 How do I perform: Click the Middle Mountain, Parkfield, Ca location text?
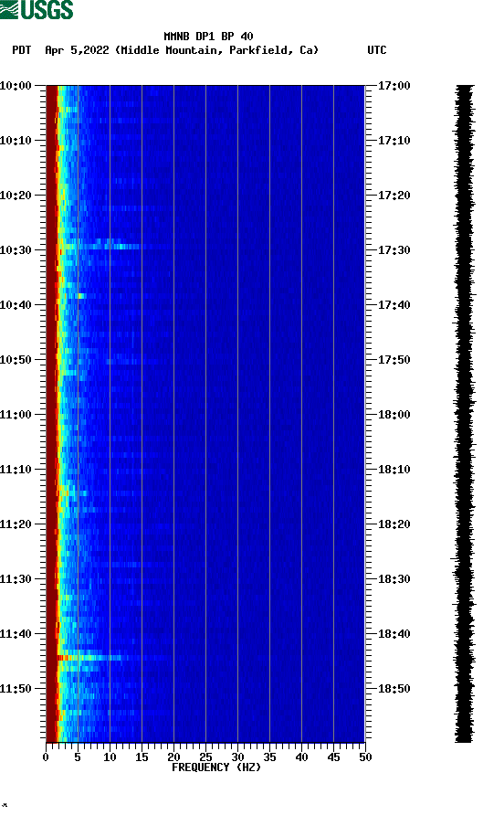pyautogui.click(x=216, y=50)
